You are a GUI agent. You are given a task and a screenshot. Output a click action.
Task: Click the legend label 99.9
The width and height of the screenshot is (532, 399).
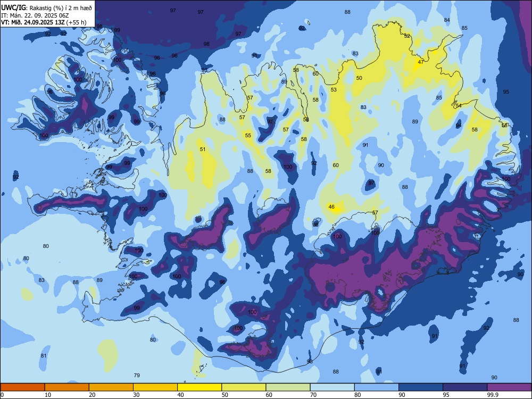click(x=493, y=395)
